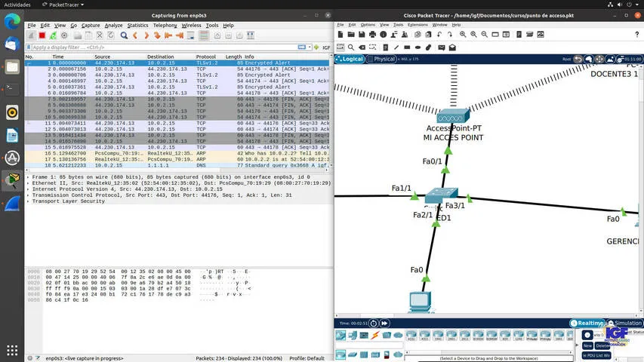The image size is (644, 362).
Task: Zoom in on Packet Tracer workspace
Action: click(463, 35)
